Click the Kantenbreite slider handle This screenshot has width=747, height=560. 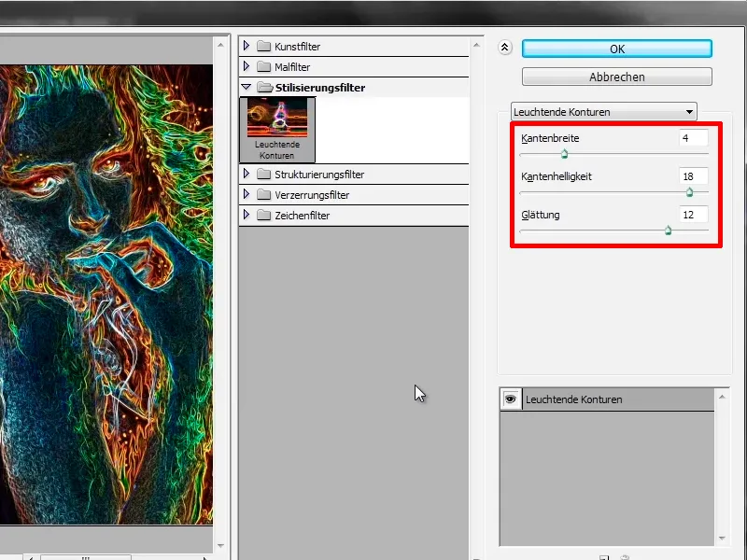(565, 154)
